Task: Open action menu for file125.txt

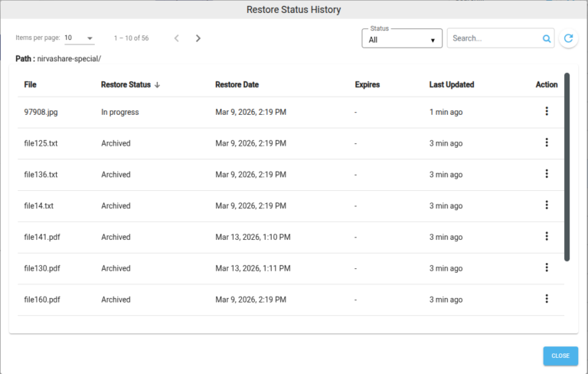Action: pyautogui.click(x=547, y=143)
